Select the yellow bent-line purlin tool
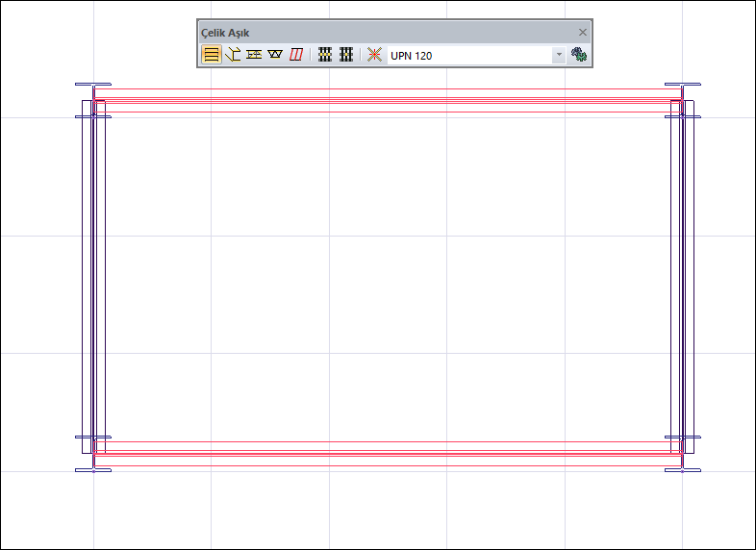The width and height of the screenshot is (756, 550). (233, 55)
